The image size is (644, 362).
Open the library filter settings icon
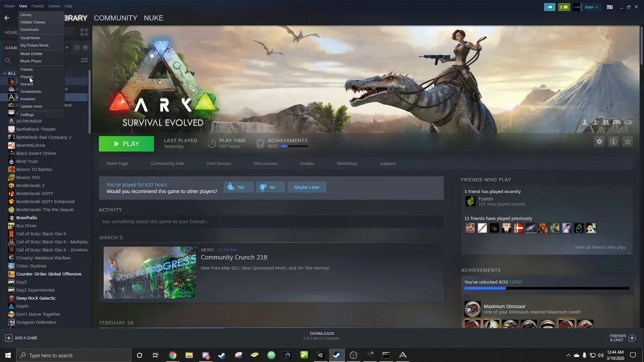pyautogui.click(x=84, y=60)
